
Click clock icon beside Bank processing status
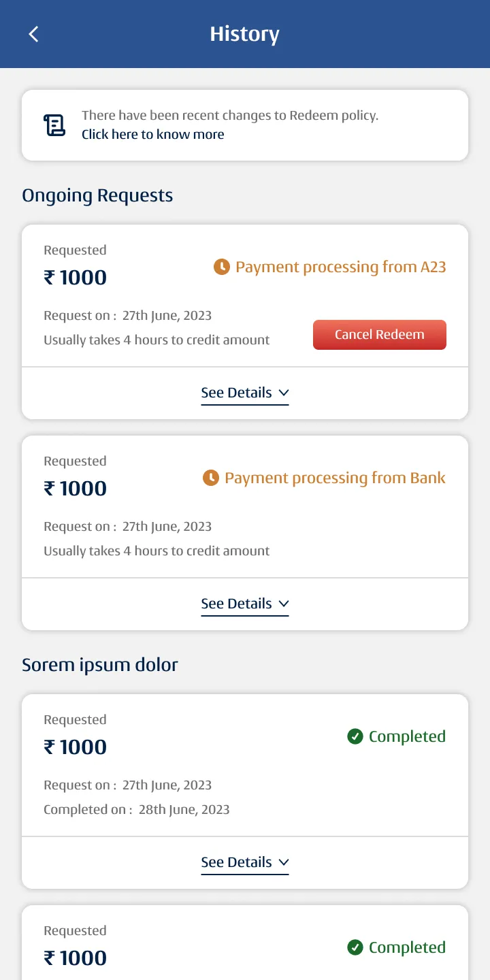point(211,478)
